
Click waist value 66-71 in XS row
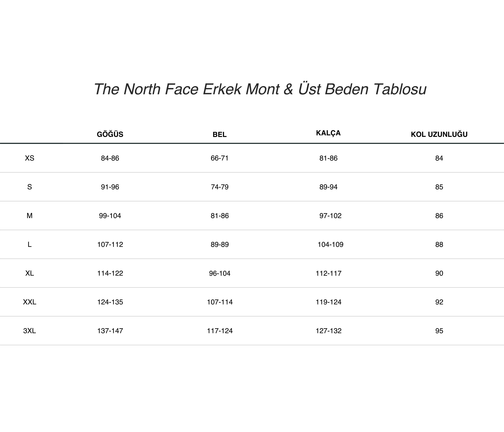pos(220,158)
